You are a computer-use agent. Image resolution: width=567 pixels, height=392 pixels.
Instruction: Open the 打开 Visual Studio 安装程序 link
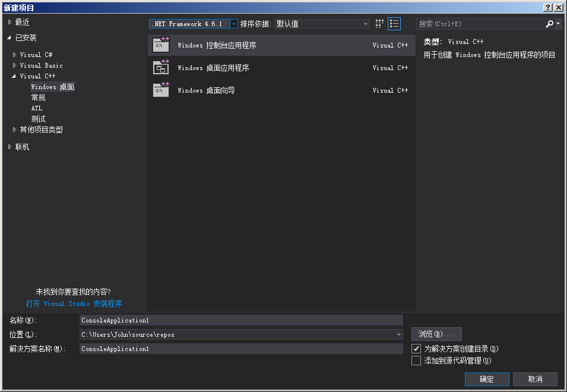pyautogui.click(x=74, y=304)
